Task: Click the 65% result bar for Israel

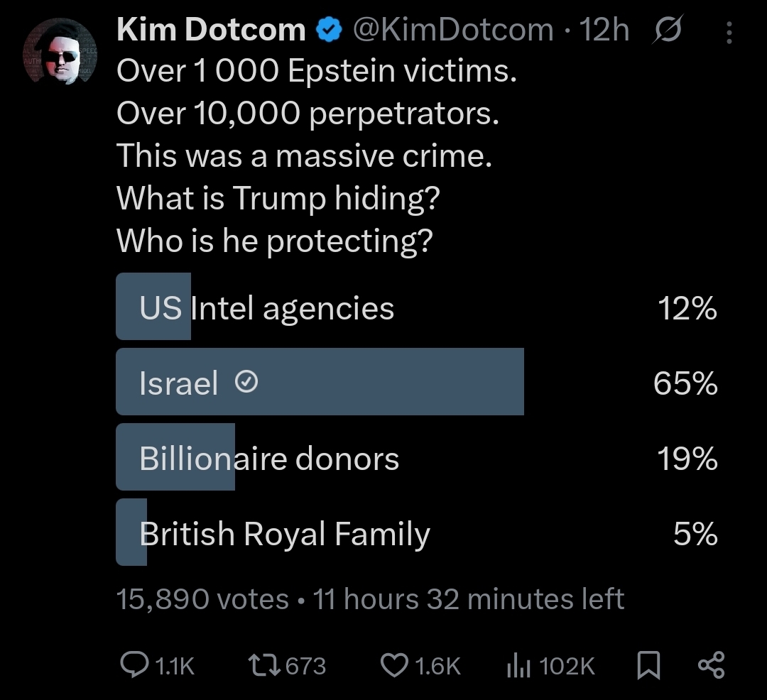Action: [x=426, y=382]
